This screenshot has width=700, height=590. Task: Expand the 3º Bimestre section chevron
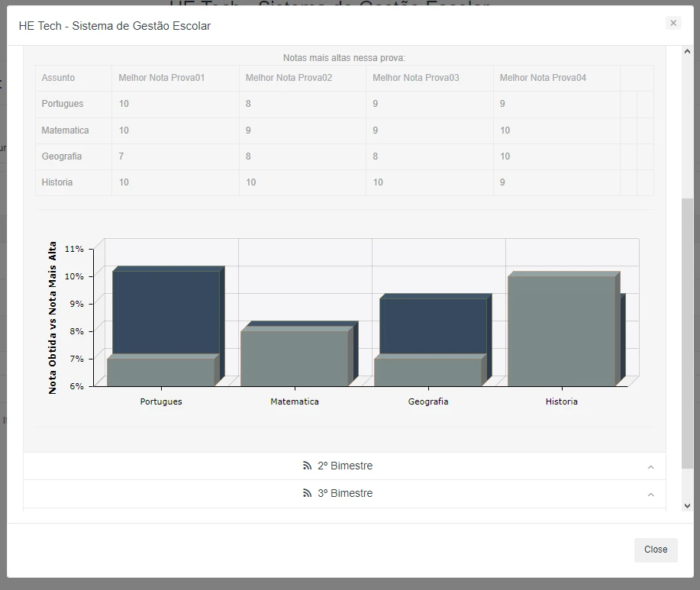click(650, 495)
